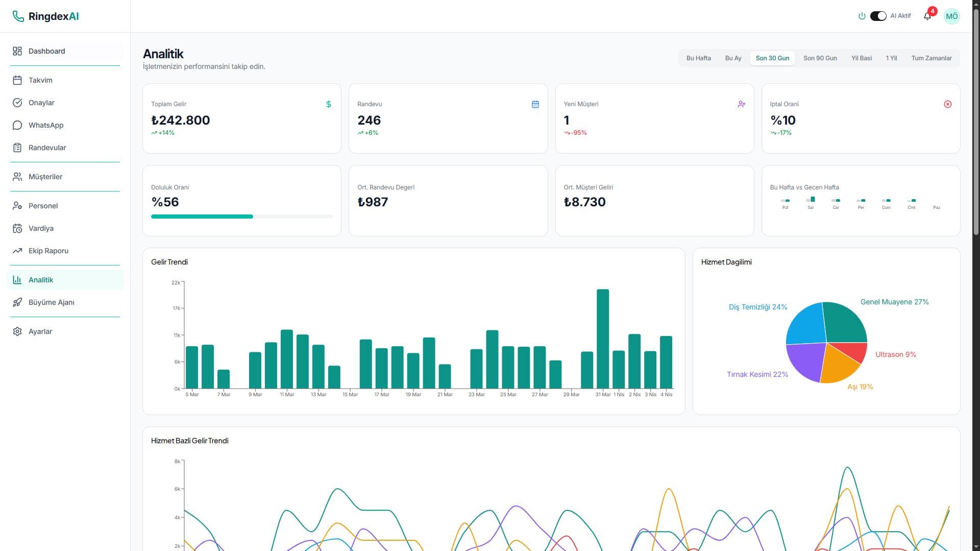Select the Son 90 Gun time range

tap(820, 58)
